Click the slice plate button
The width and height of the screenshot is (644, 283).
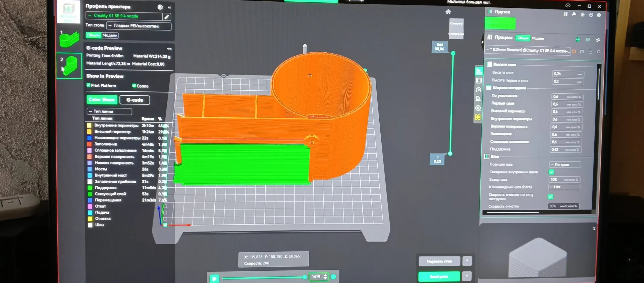click(x=439, y=261)
